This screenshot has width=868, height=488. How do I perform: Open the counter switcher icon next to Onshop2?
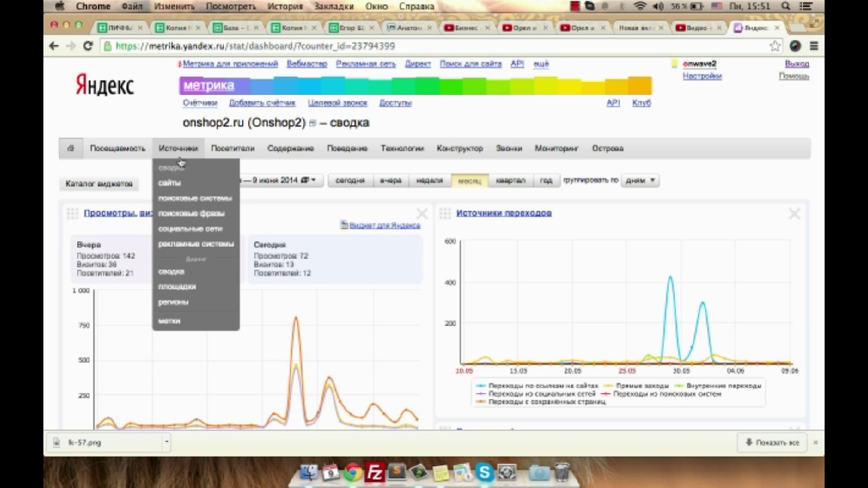pyautogui.click(x=313, y=123)
